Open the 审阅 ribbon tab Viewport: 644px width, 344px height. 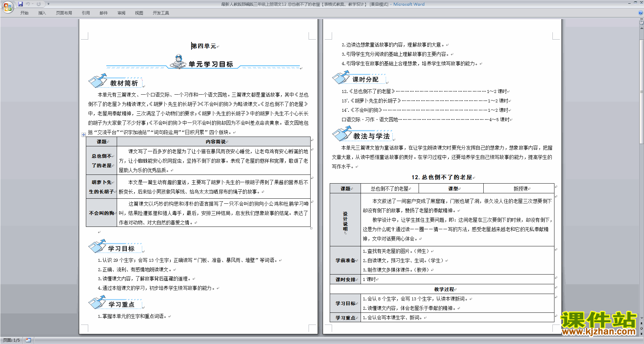(121, 13)
